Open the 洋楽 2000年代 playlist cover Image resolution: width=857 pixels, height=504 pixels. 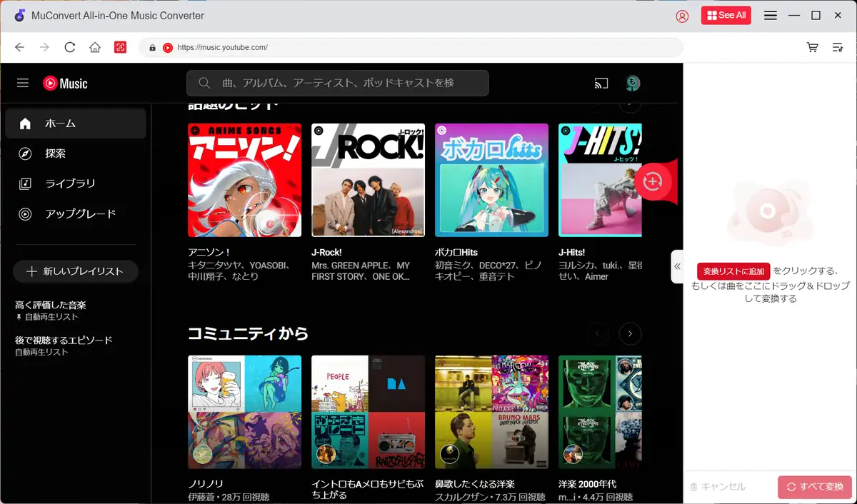[x=600, y=412]
